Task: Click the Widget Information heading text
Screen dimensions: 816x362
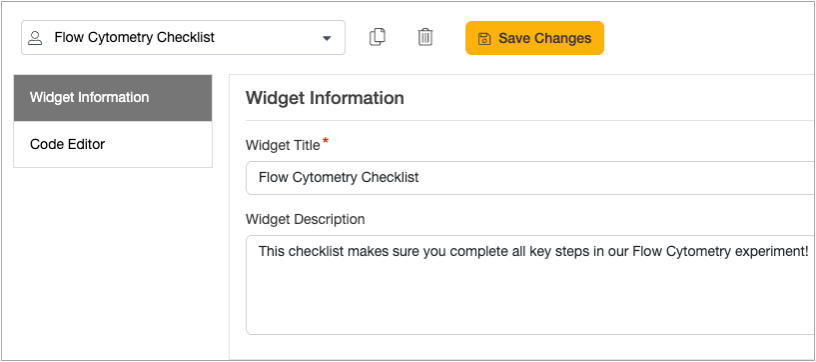Action: point(325,98)
